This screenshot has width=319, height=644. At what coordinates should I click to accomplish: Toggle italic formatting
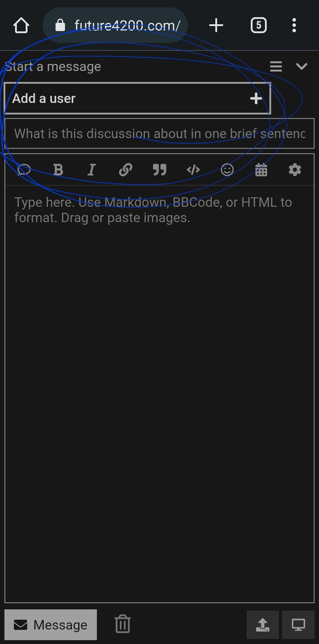tap(92, 170)
